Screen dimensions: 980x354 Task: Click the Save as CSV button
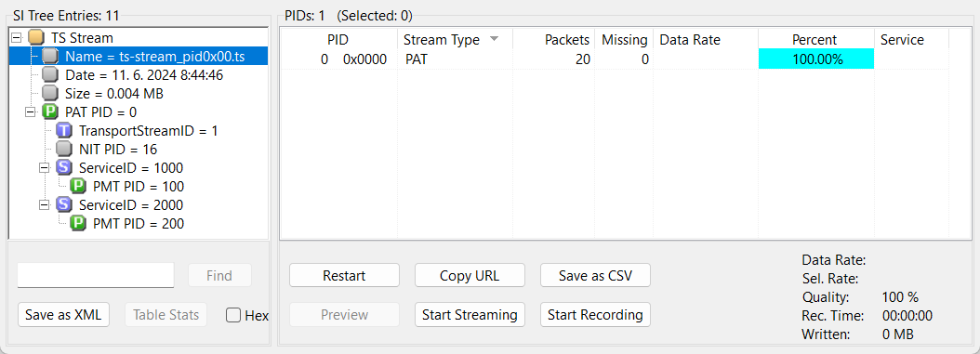pyautogui.click(x=595, y=275)
